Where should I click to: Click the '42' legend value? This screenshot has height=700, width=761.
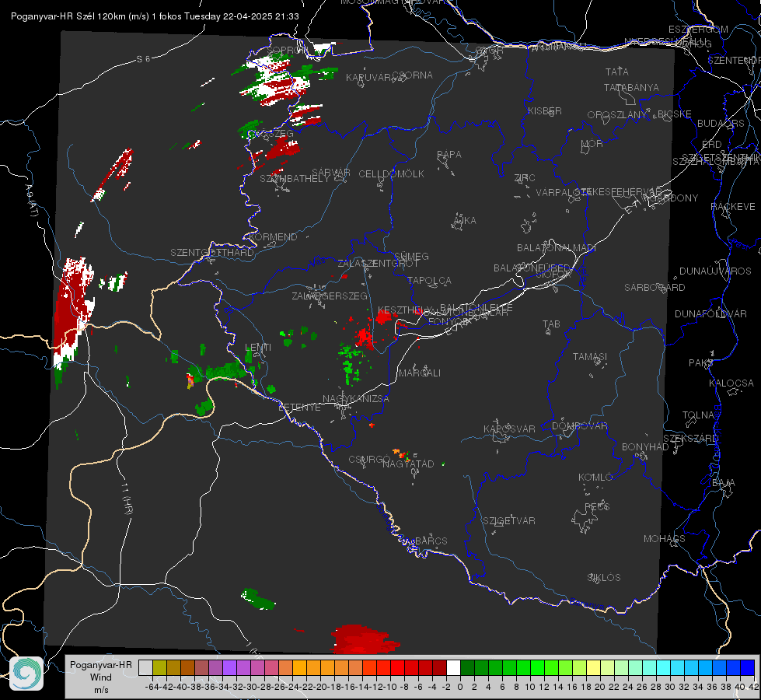tap(753, 687)
